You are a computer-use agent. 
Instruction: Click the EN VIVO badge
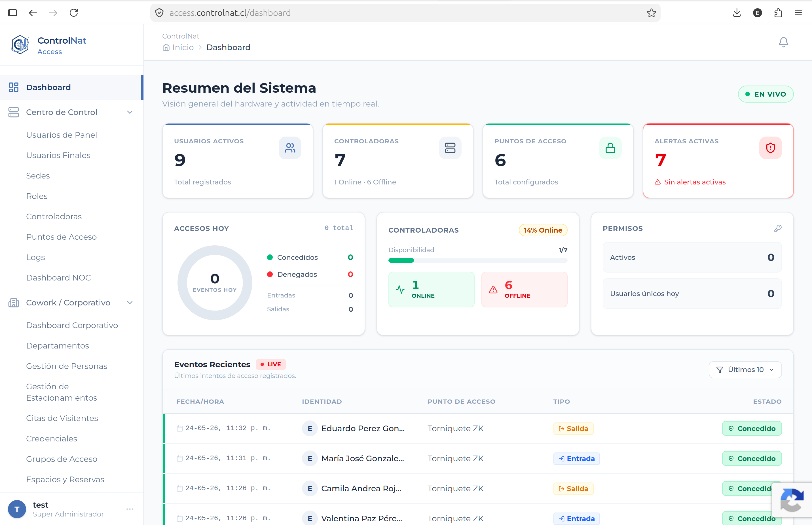pyautogui.click(x=766, y=94)
